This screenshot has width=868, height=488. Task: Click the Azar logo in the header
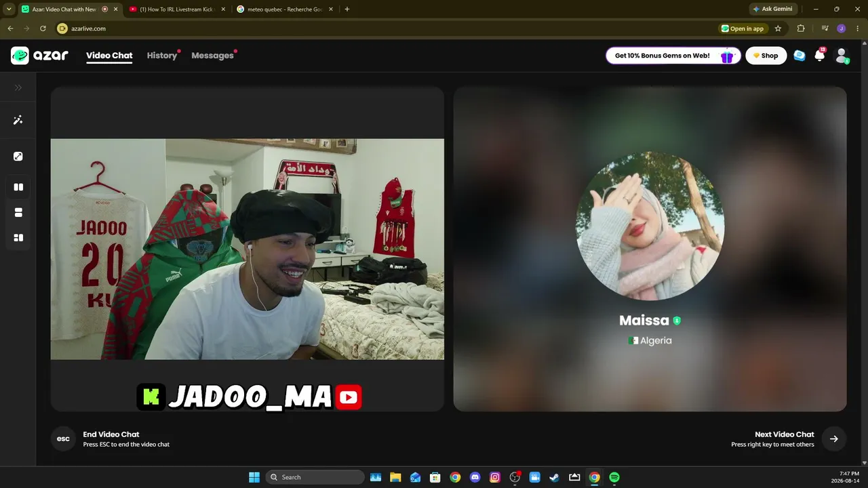point(39,56)
